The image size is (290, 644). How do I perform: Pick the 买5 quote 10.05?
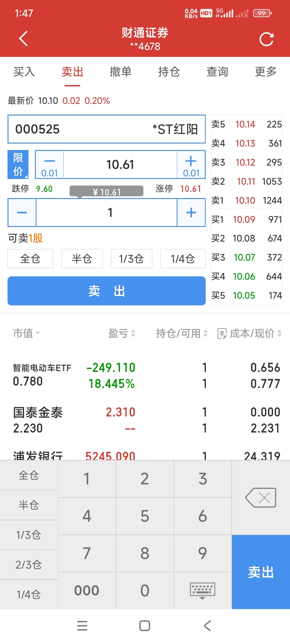(247, 295)
